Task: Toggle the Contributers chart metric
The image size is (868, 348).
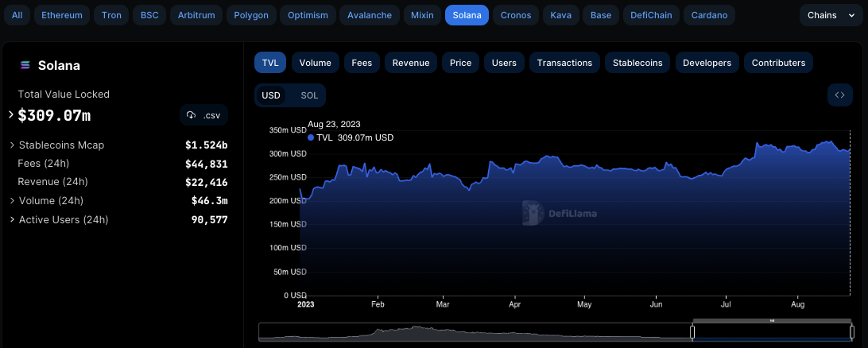Action: coord(778,63)
